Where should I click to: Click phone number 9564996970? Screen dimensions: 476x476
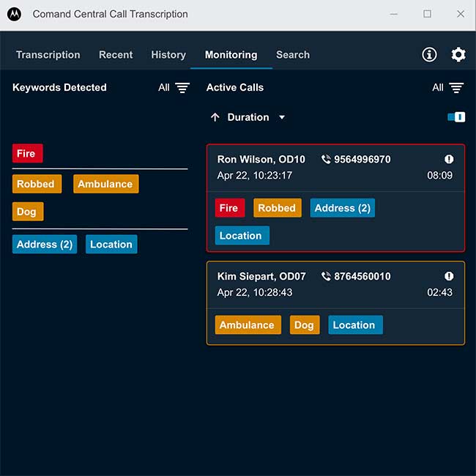point(362,160)
